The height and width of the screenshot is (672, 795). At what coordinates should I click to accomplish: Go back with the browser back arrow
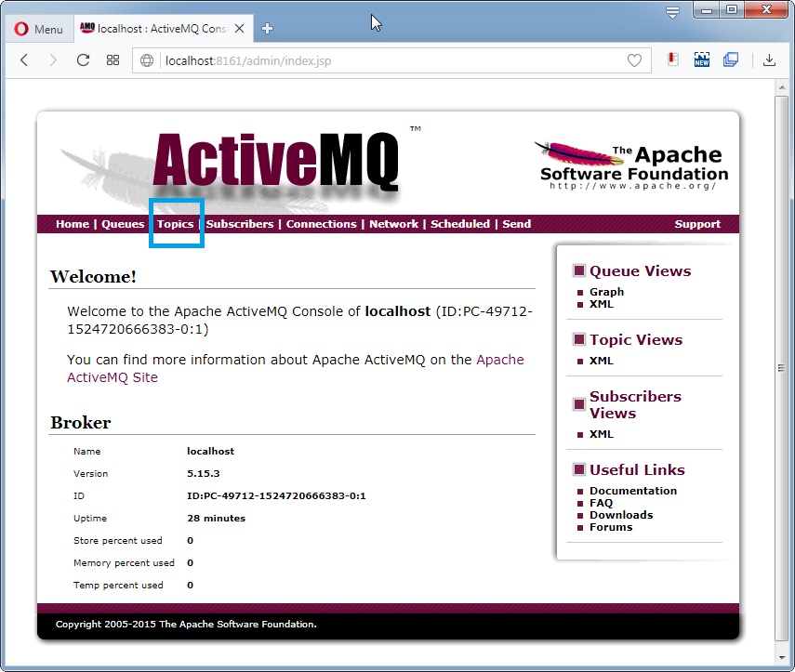click(x=24, y=60)
